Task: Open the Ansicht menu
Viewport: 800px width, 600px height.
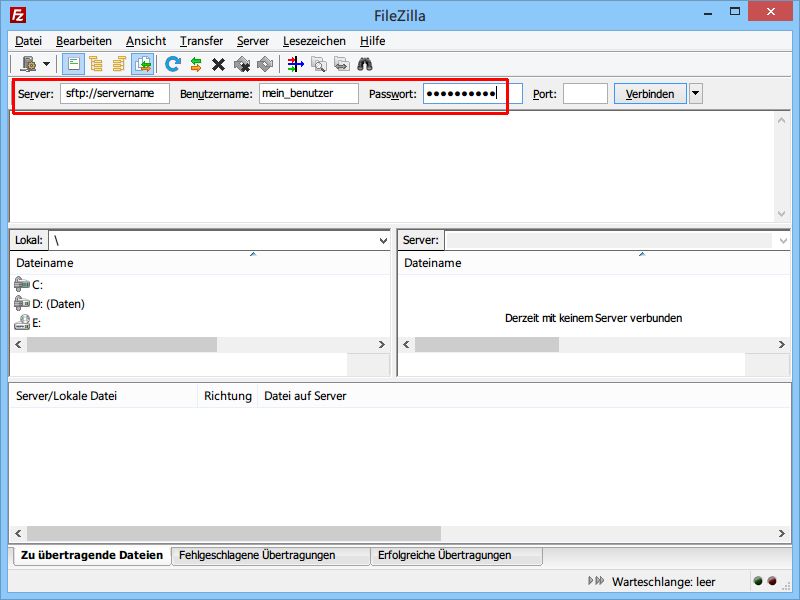Action: coord(146,41)
